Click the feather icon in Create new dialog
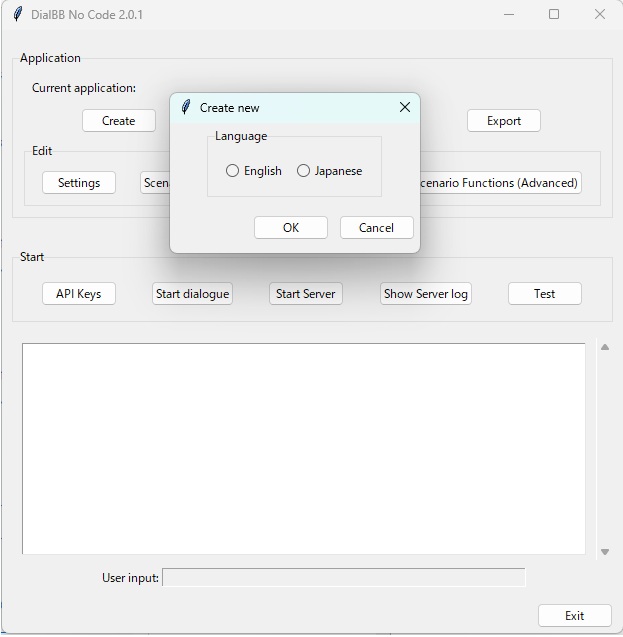This screenshot has height=637, width=623. pos(186,107)
